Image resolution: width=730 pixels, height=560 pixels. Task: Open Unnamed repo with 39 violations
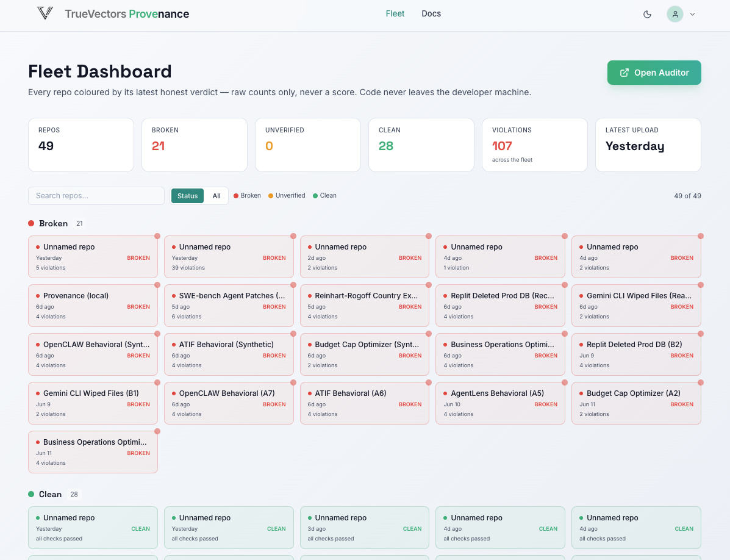click(229, 257)
